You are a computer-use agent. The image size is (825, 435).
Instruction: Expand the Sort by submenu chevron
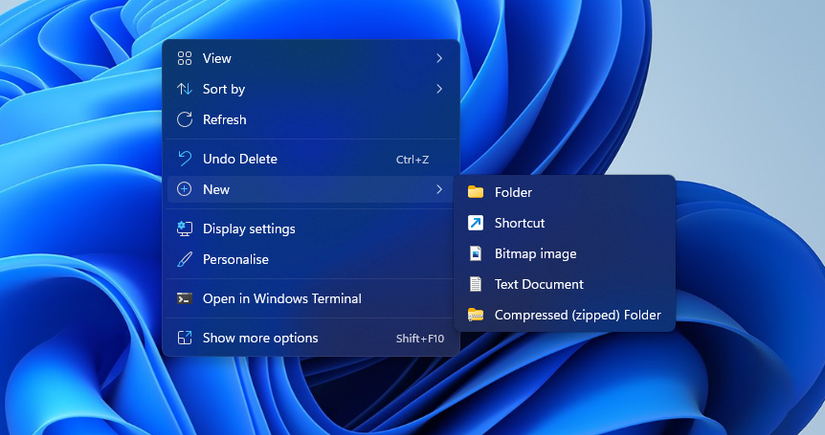(439, 89)
